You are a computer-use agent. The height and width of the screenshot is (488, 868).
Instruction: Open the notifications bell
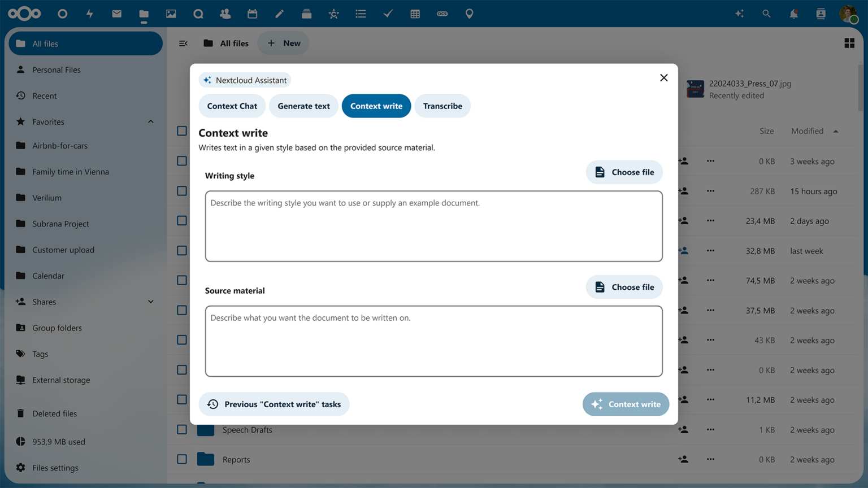point(793,14)
